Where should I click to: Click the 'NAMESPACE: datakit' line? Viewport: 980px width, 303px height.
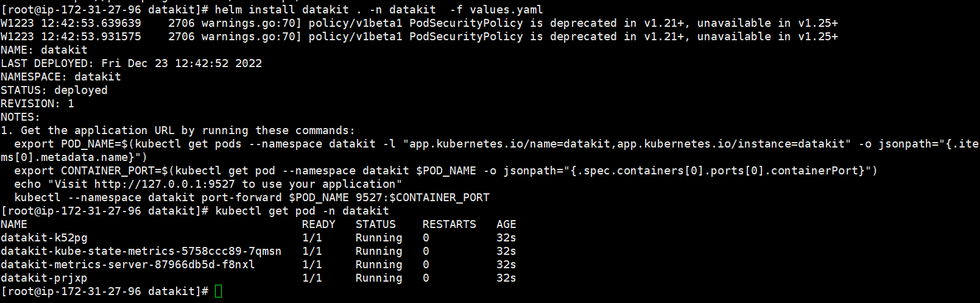[61, 77]
